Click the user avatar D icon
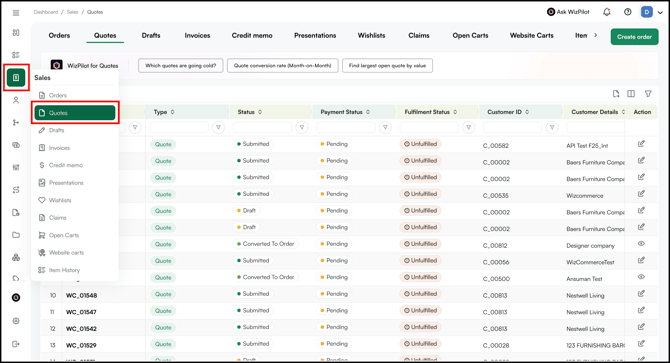The width and height of the screenshot is (670, 363). click(x=646, y=12)
